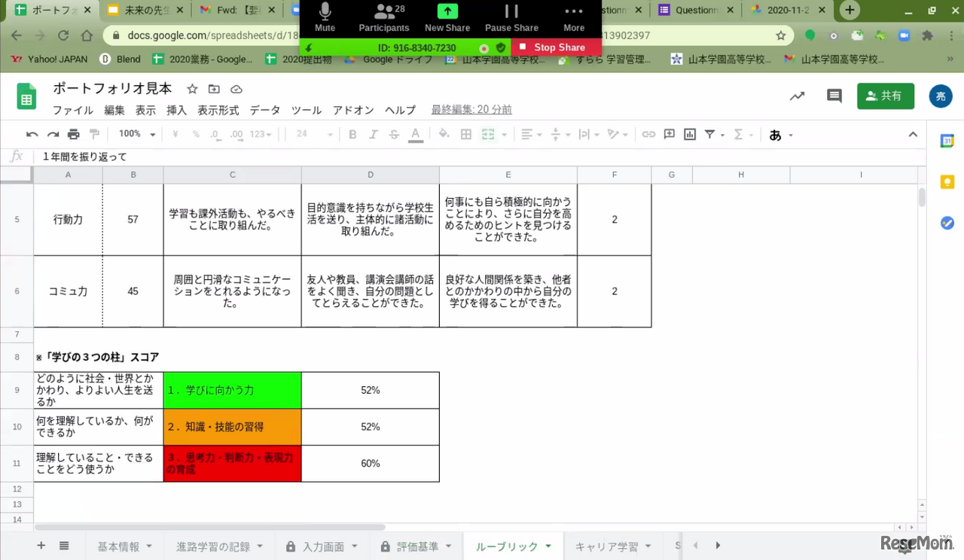This screenshot has height=560, width=964.
Task: Select the green 学びに向かう力 cell
Action: [x=232, y=391]
